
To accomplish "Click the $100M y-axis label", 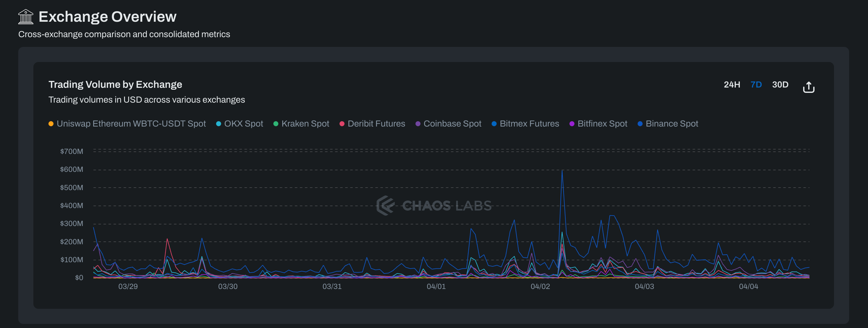I will tap(71, 260).
